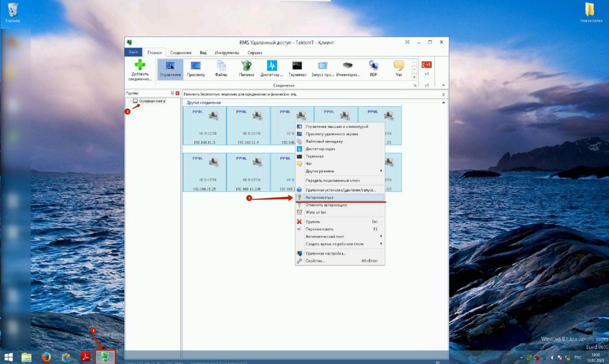Select Основная книга in the groups tree
This screenshot has height=364, width=609.
point(152,101)
